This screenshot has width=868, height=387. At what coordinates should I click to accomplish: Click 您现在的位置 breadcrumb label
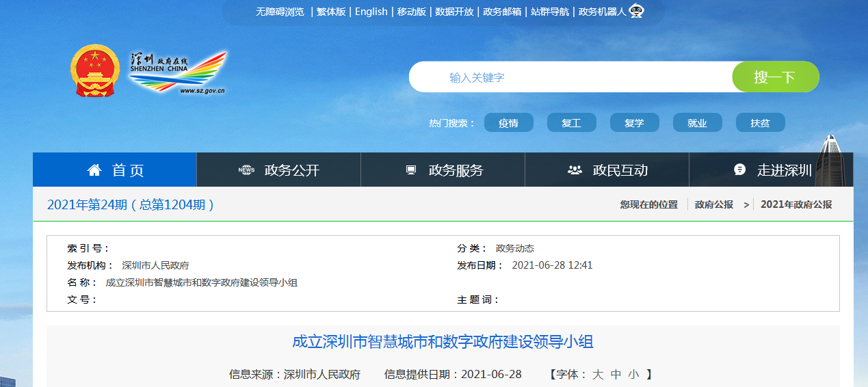(649, 204)
